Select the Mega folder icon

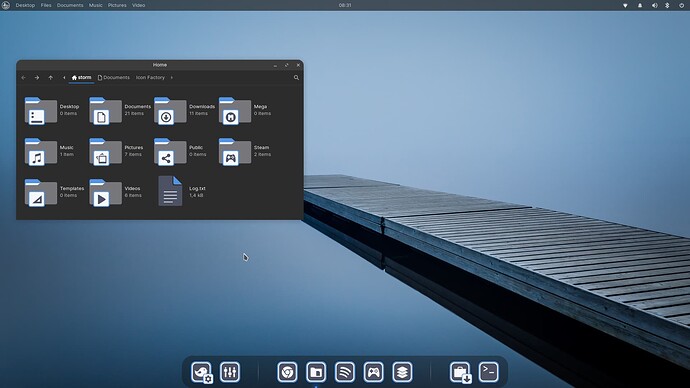[x=235, y=111]
